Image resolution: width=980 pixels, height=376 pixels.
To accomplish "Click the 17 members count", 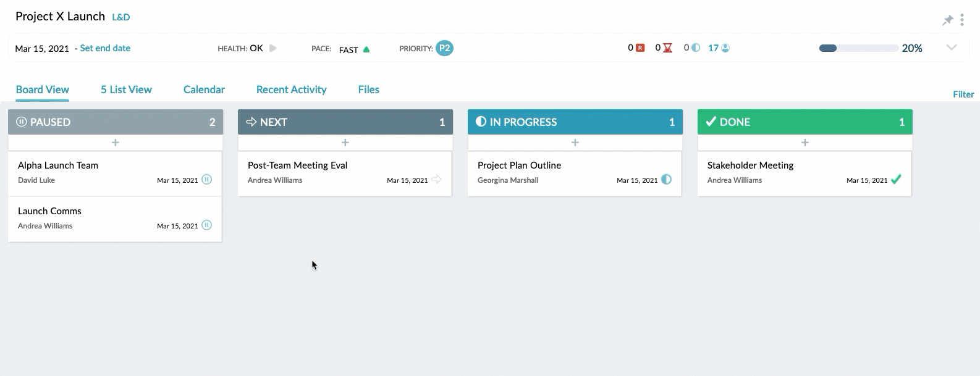I will click(x=713, y=48).
